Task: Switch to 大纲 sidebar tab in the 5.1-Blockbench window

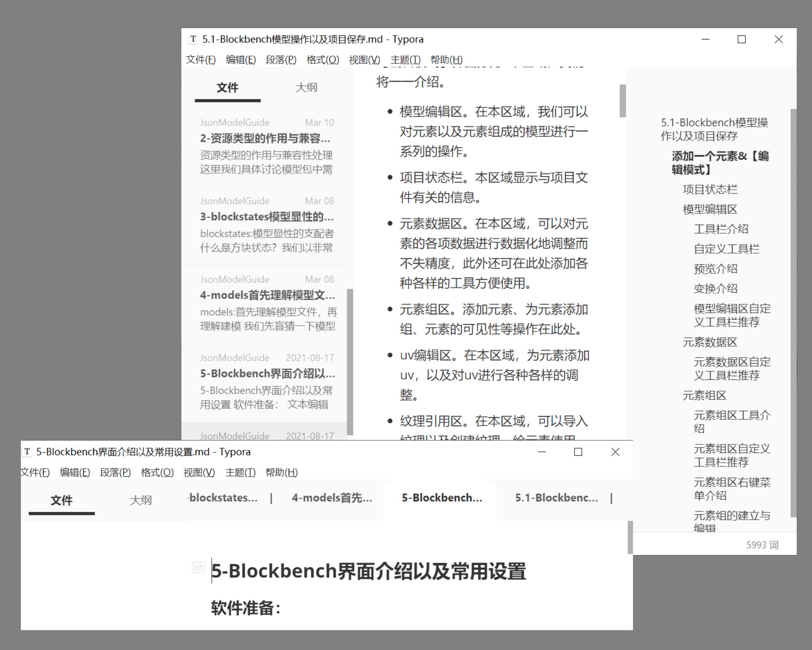Action: pyautogui.click(x=306, y=88)
